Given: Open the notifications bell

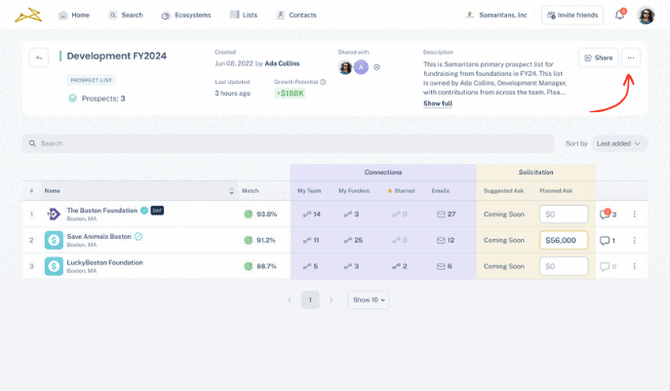Looking at the screenshot, I should tap(620, 15).
